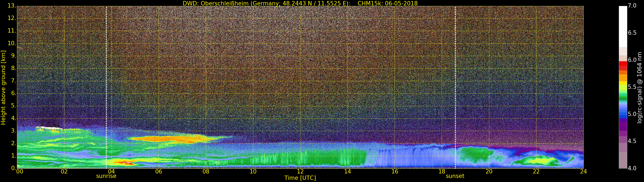Click time-axis tick label '20'
This screenshot has height=182, width=644.
[489, 171]
